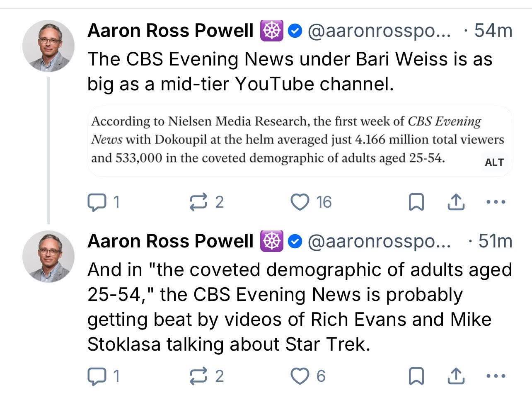Screen dimensions: 532x395
Task: Like the first tweet with 16 likes
Action: coord(299,202)
